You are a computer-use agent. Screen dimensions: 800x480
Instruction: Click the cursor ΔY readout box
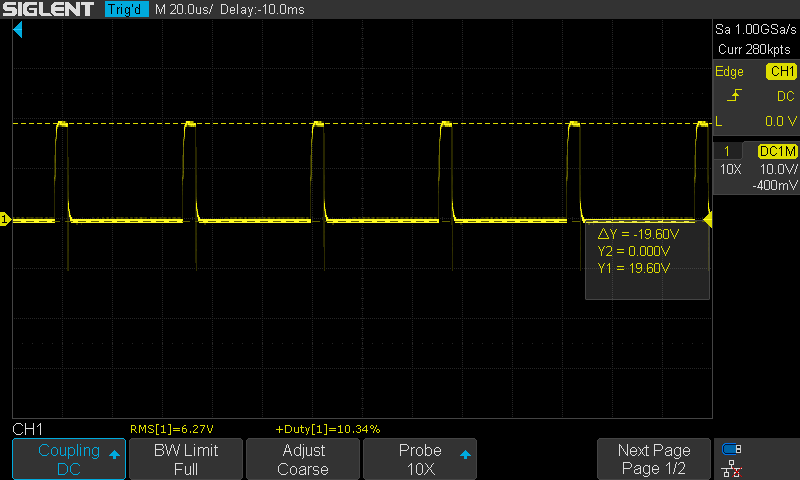(647, 262)
